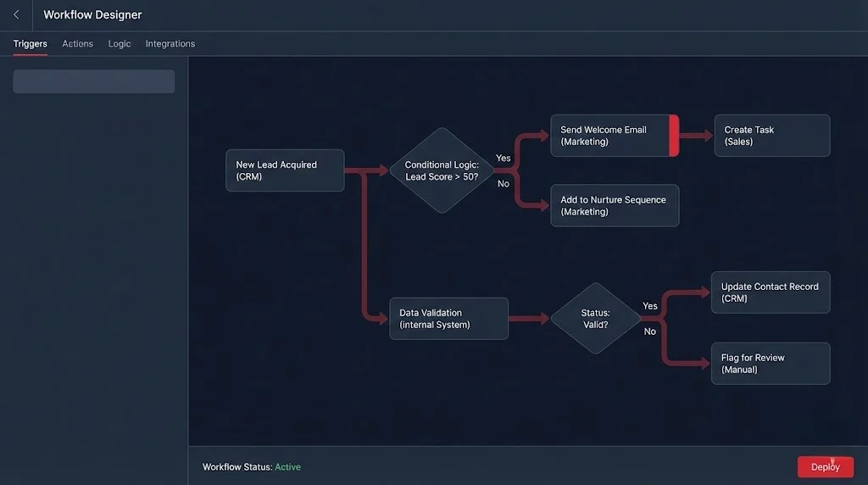Viewport: 868px width, 485px height.
Task: Click the empty sidebar search field
Action: tap(94, 81)
